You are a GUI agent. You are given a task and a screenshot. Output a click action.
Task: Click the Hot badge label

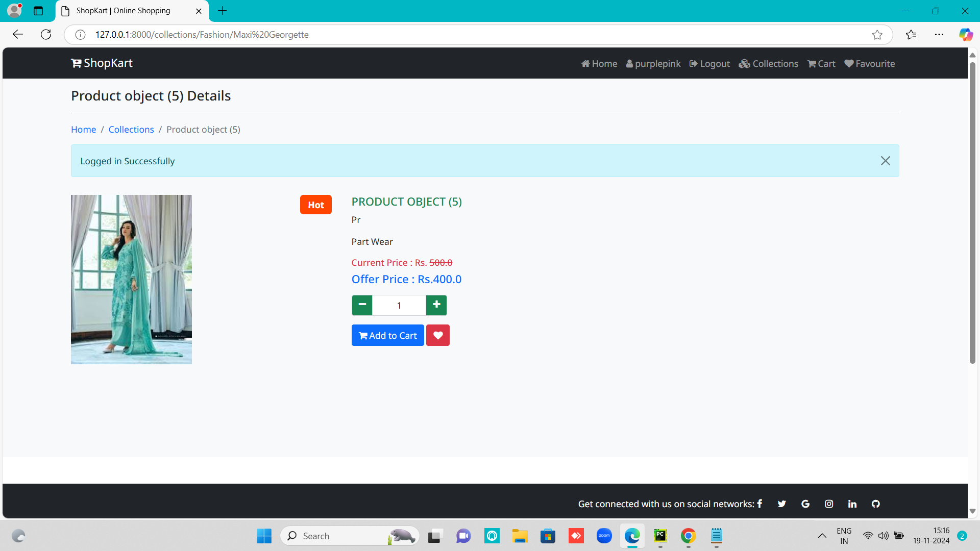tap(316, 205)
